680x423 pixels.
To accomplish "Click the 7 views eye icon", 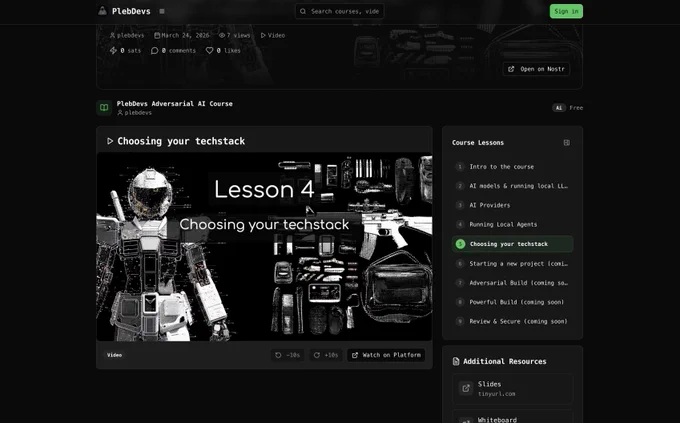I will pyautogui.click(x=222, y=35).
